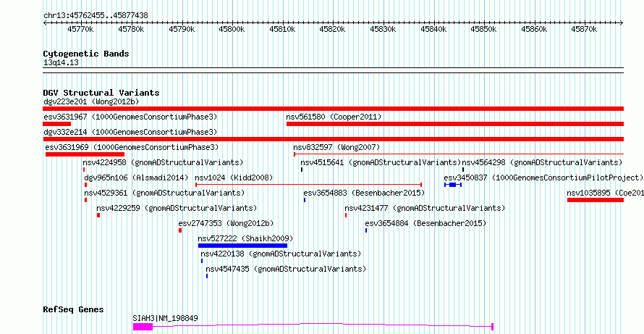Click the blue esv3450837 variant glyph

pyautogui.click(x=453, y=185)
